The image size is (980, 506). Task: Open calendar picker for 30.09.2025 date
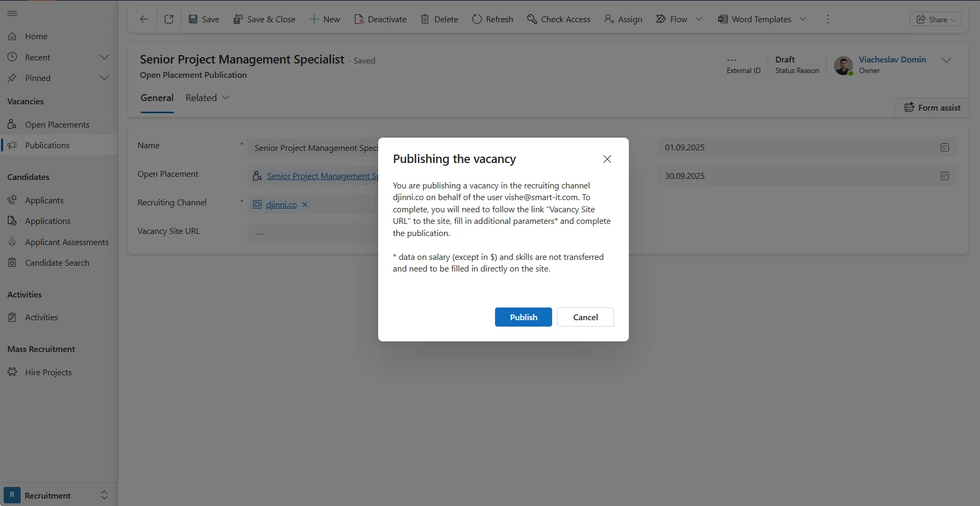pyautogui.click(x=945, y=176)
